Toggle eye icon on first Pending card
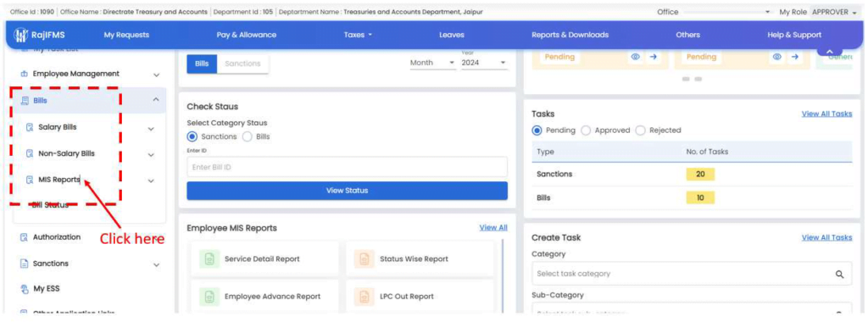 click(636, 57)
